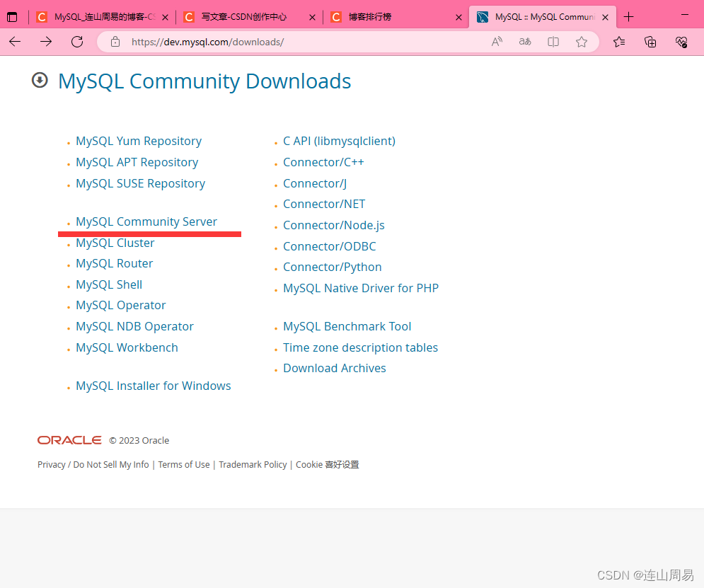Open MySQL Yum Repository link

pyautogui.click(x=138, y=141)
